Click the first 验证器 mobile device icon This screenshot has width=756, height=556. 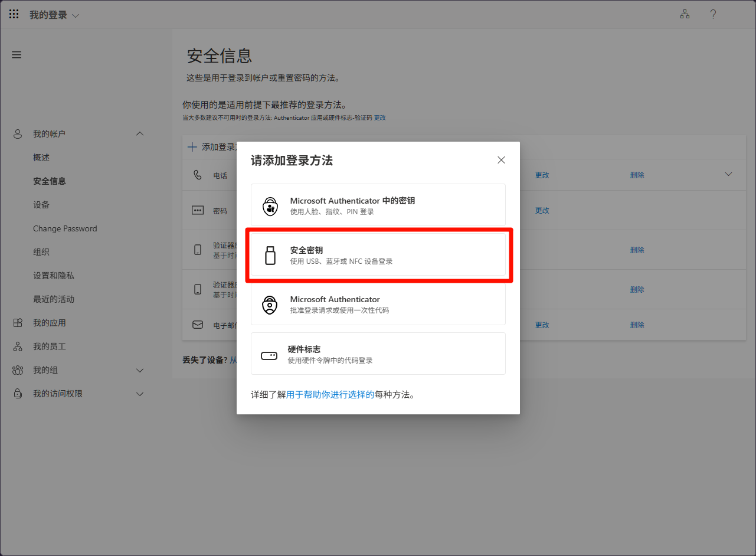198,250
